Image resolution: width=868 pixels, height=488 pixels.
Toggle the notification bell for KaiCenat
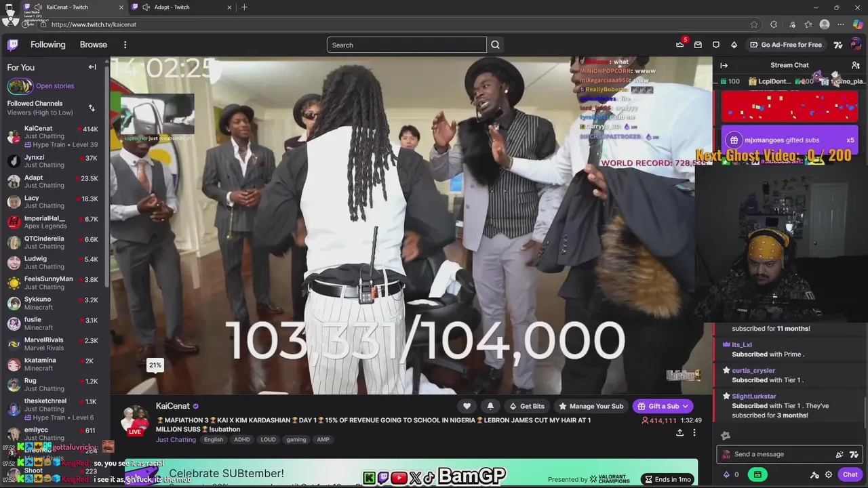click(490, 406)
